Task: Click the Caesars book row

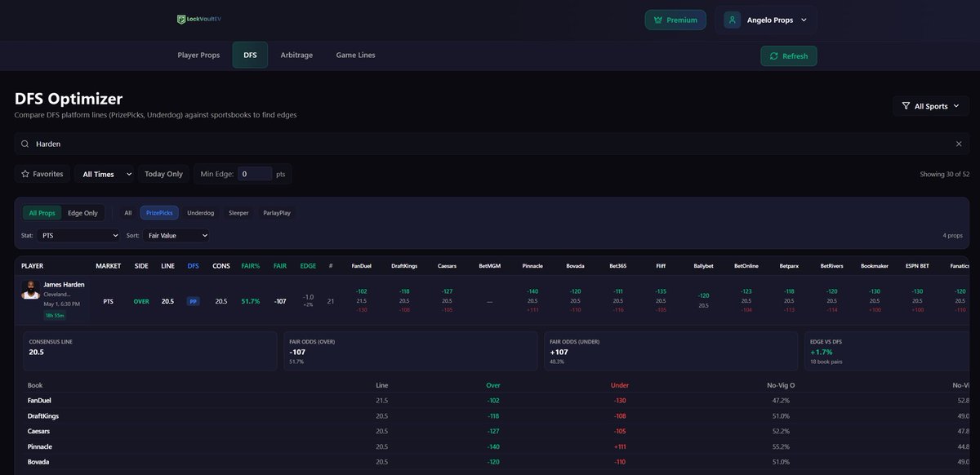Action: click(496, 431)
